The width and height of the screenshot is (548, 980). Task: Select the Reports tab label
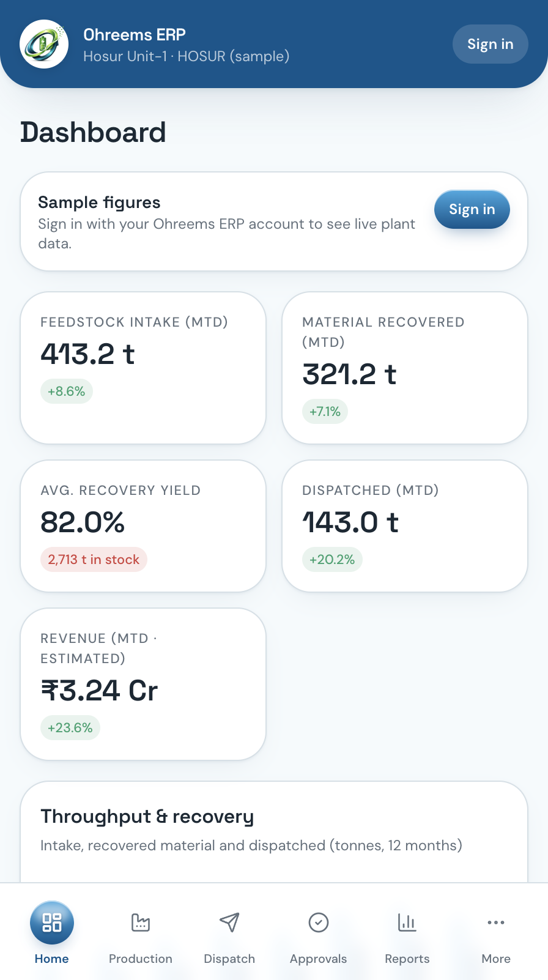pos(407,959)
